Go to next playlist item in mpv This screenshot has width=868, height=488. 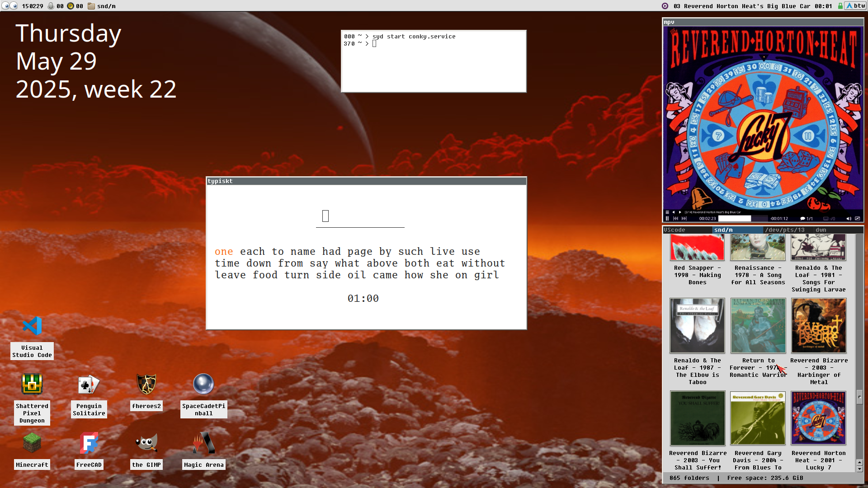coord(680,212)
